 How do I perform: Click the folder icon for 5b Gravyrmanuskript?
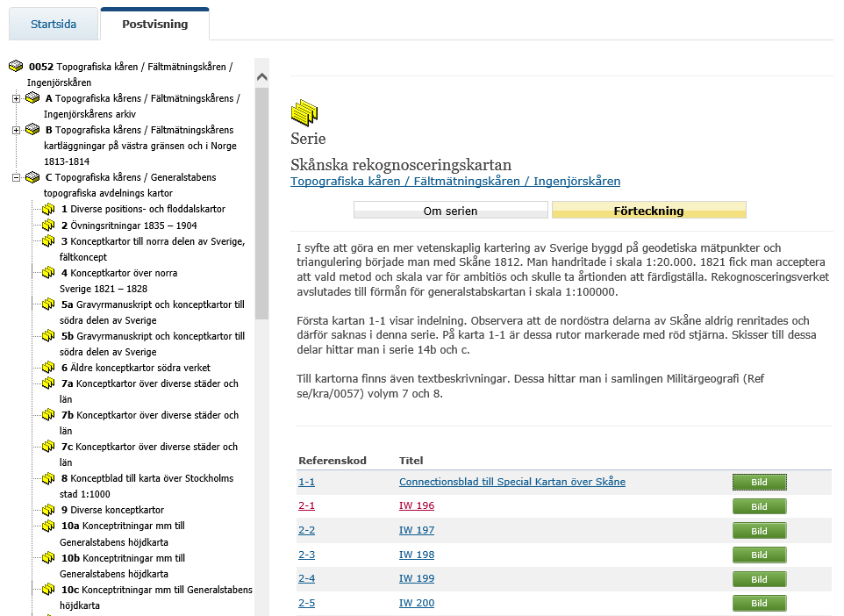(49, 336)
